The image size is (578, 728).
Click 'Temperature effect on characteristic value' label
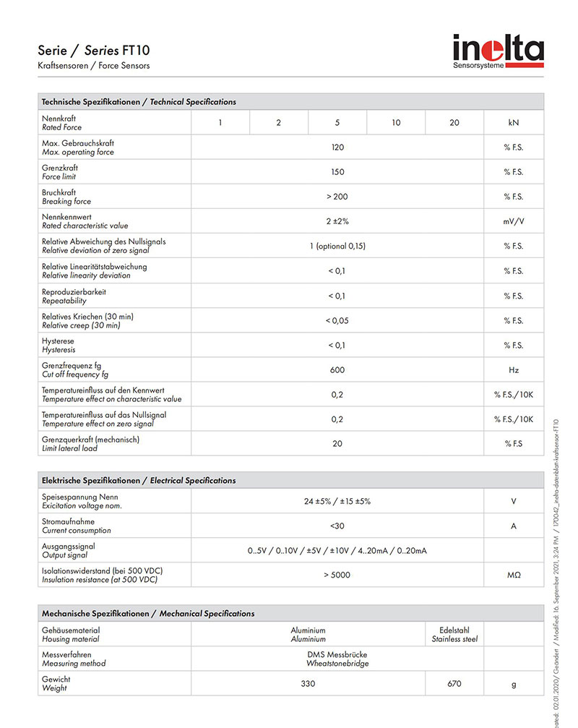(112, 399)
